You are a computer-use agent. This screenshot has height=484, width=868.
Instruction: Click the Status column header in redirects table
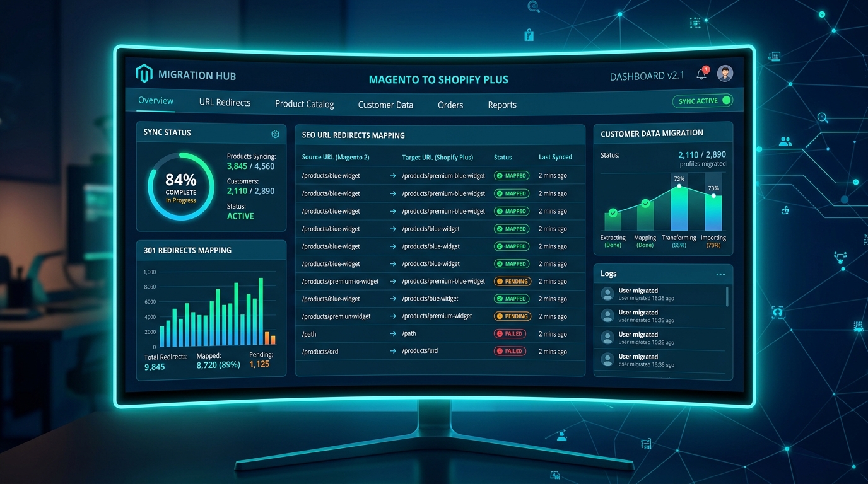[503, 157]
